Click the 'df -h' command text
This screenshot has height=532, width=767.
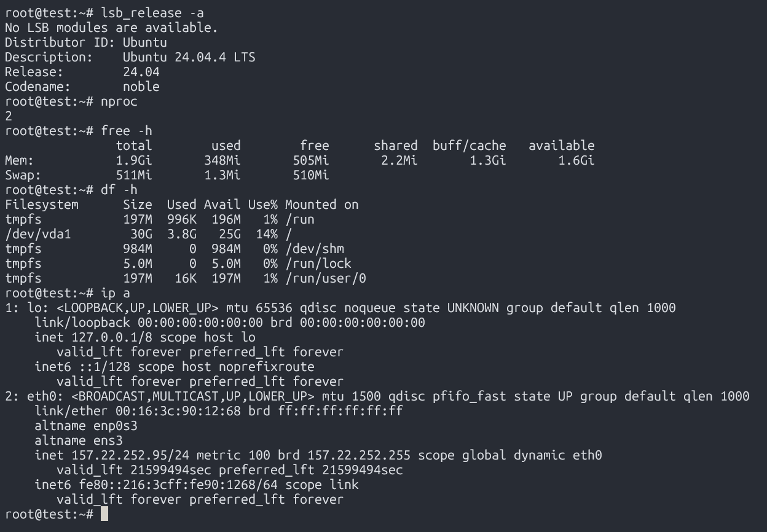119,190
